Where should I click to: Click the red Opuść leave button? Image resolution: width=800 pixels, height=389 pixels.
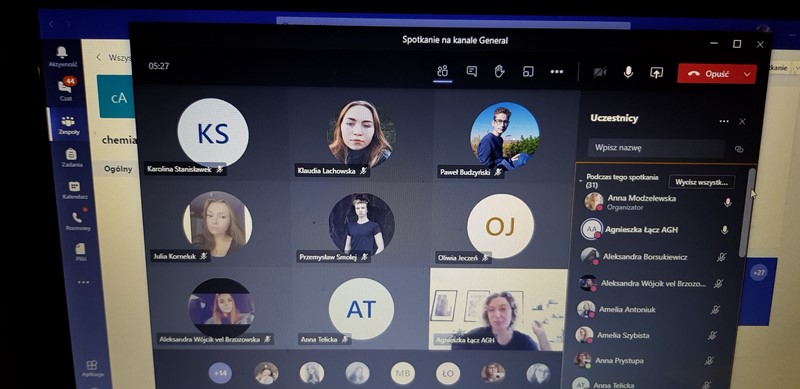pyautogui.click(x=709, y=74)
